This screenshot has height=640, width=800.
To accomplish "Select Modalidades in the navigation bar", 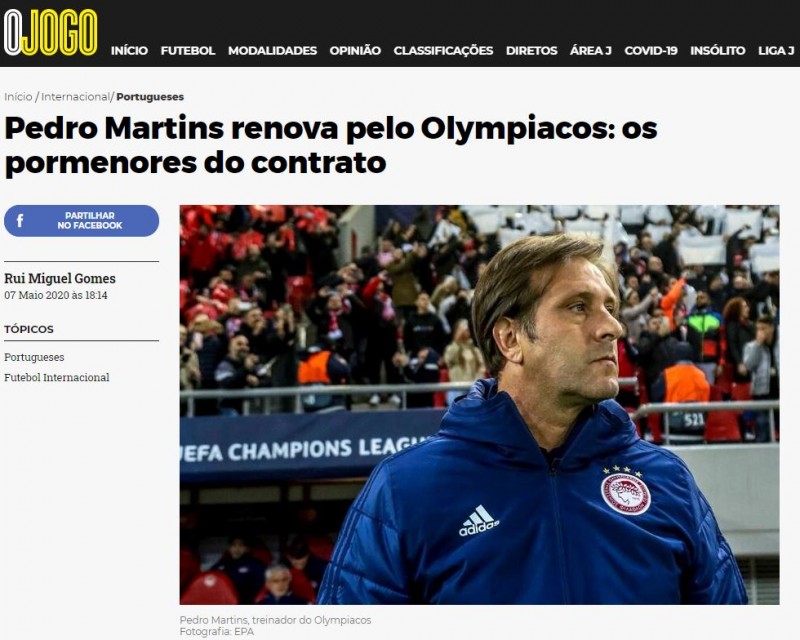I will [272, 51].
